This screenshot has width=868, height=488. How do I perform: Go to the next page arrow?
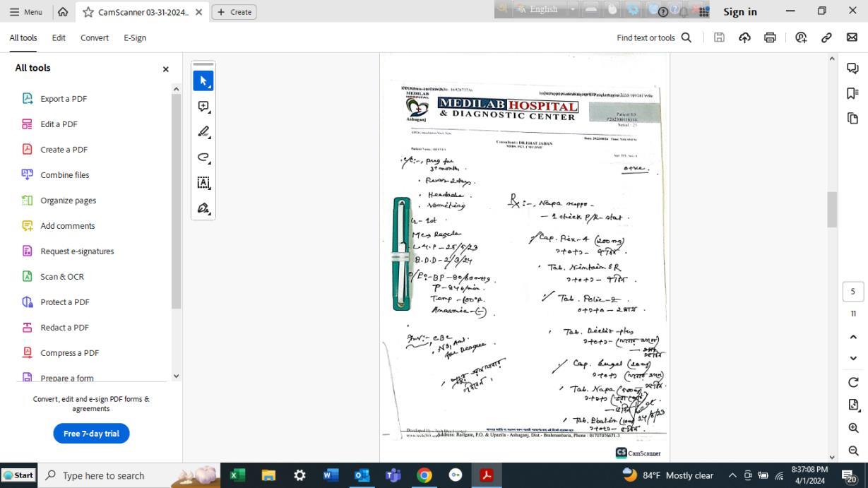pyautogui.click(x=853, y=358)
